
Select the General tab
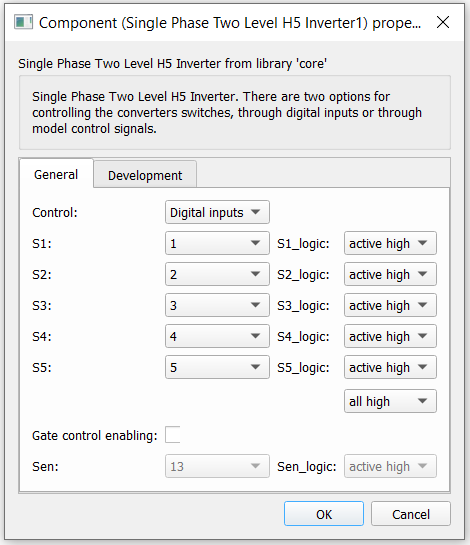click(x=56, y=174)
